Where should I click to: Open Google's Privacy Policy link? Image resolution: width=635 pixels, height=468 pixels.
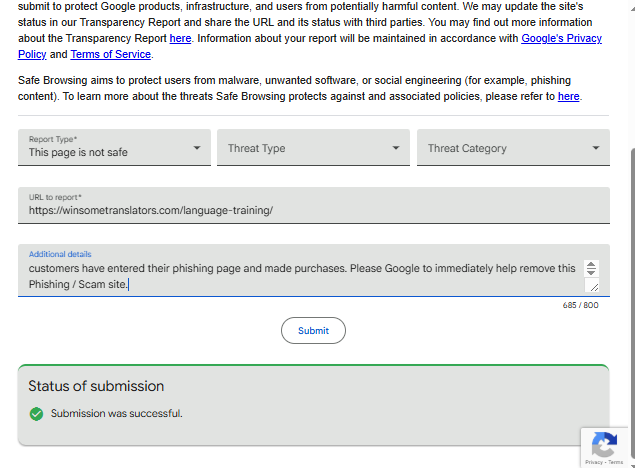click(x=563, y=38)
